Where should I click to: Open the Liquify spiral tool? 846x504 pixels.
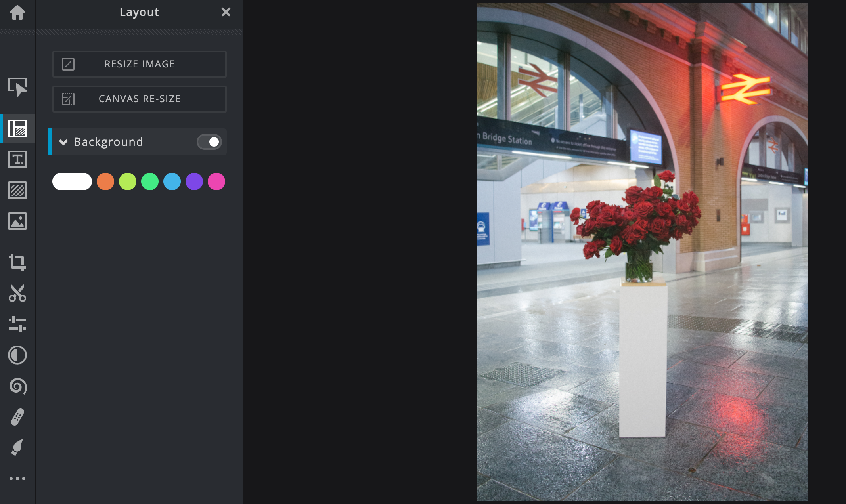click(17, 386)
